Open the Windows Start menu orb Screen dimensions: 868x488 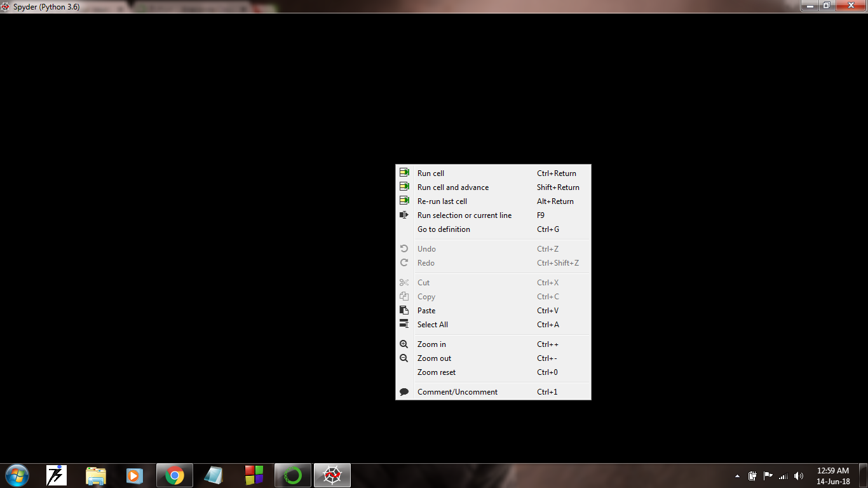click(17, 475)
